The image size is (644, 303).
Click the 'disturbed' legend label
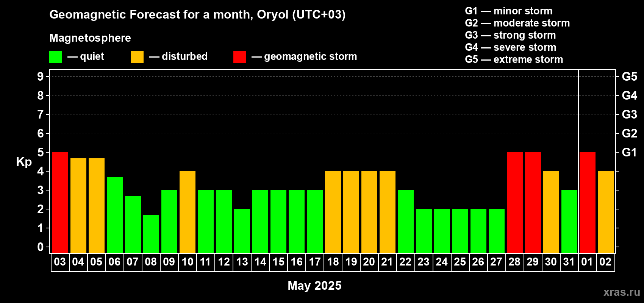click(184, 56)
